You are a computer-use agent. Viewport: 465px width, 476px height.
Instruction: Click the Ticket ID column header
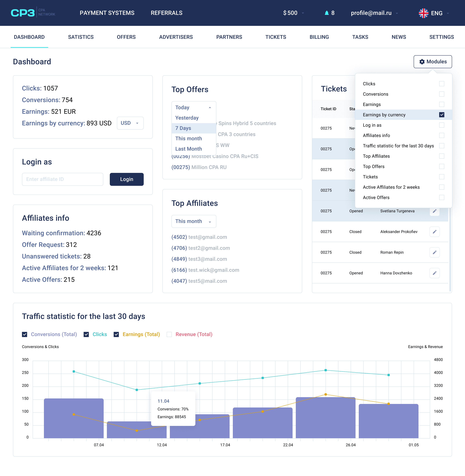click(328, 109)
